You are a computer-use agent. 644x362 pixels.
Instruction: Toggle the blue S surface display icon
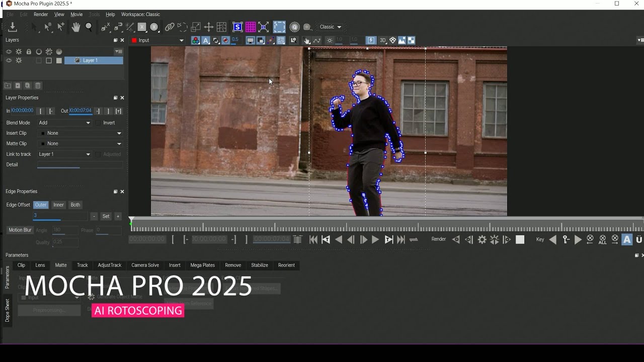[237, 27]
